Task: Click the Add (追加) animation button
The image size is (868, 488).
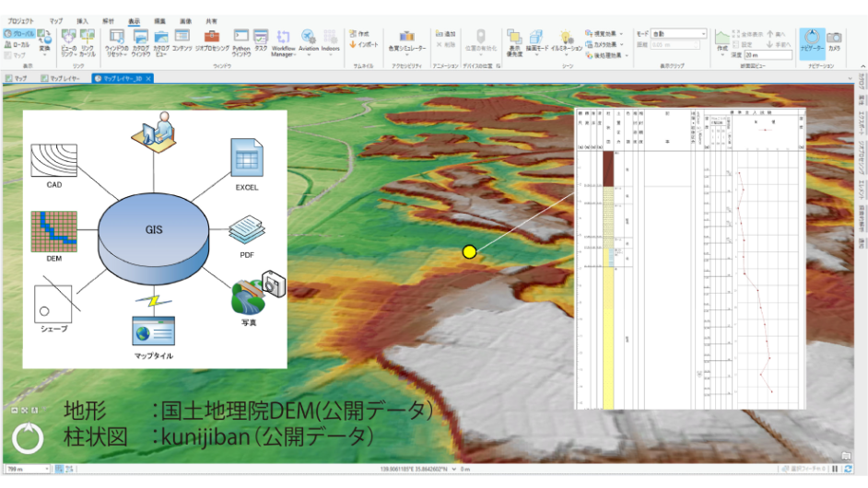Action: pyautogui.click(x=446, y=33)
